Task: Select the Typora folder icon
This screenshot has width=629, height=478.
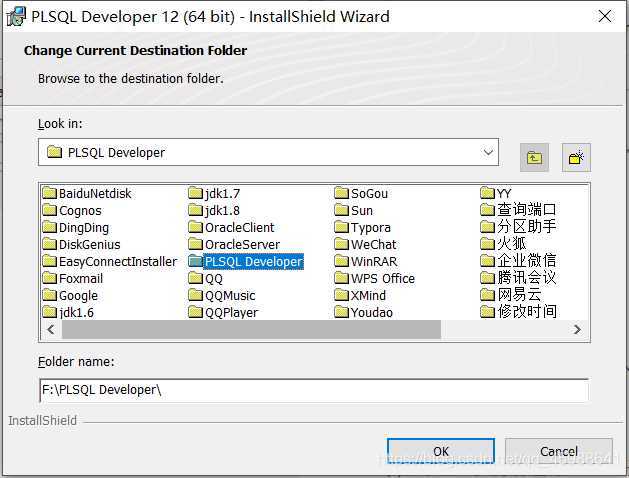Action: point(342,227)
